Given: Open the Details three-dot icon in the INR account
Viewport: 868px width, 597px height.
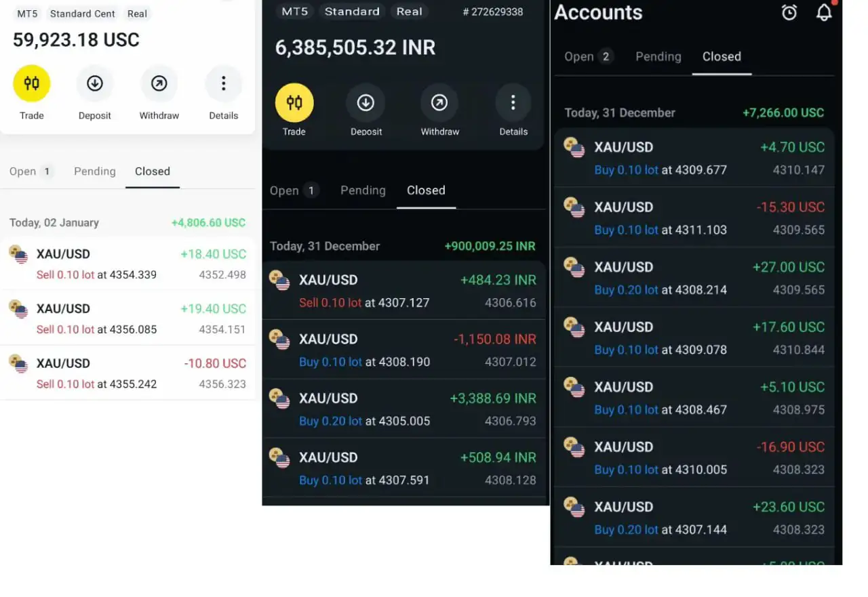Looking at the screenshot, I should click(513, 102).
